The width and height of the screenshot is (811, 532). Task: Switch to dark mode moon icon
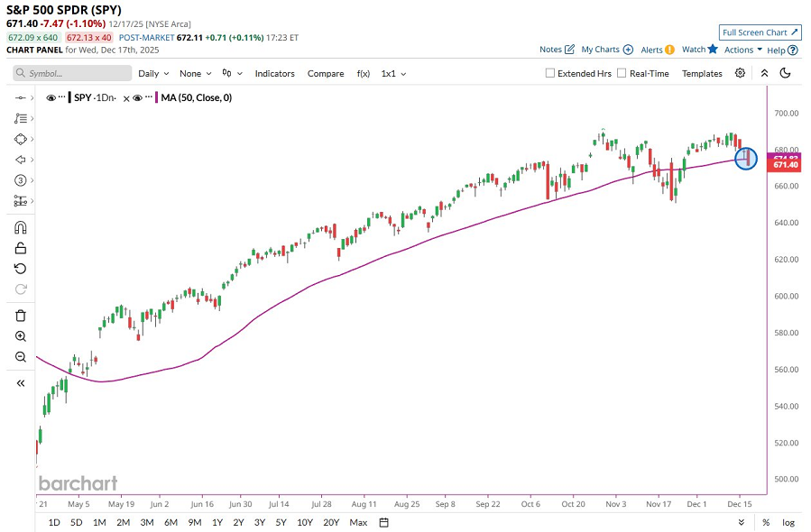(785, 73)
